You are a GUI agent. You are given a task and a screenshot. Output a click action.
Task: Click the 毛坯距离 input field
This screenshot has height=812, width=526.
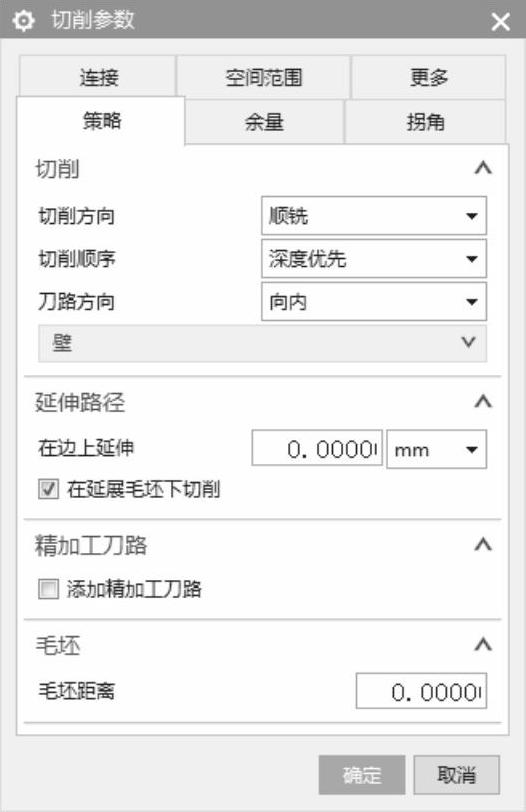click(x=421, y=691)
